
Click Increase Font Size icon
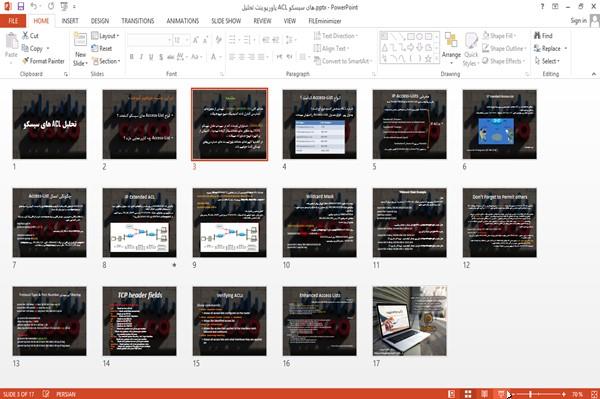tap(196, 40)
